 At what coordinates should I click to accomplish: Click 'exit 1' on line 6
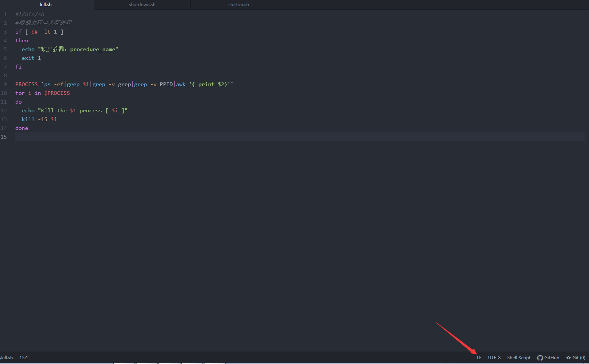(31, 58)
